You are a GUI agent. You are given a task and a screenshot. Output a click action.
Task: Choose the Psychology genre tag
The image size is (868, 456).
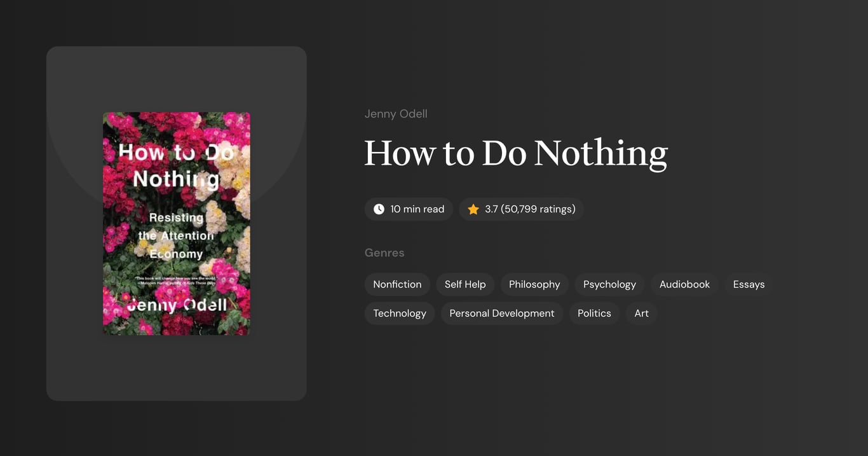[x=609, y=284]
